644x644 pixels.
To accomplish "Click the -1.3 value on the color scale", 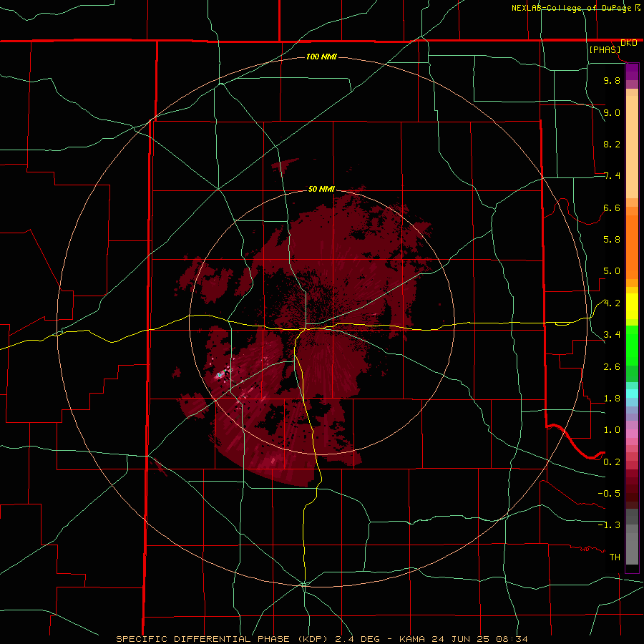I will [609, 525].
